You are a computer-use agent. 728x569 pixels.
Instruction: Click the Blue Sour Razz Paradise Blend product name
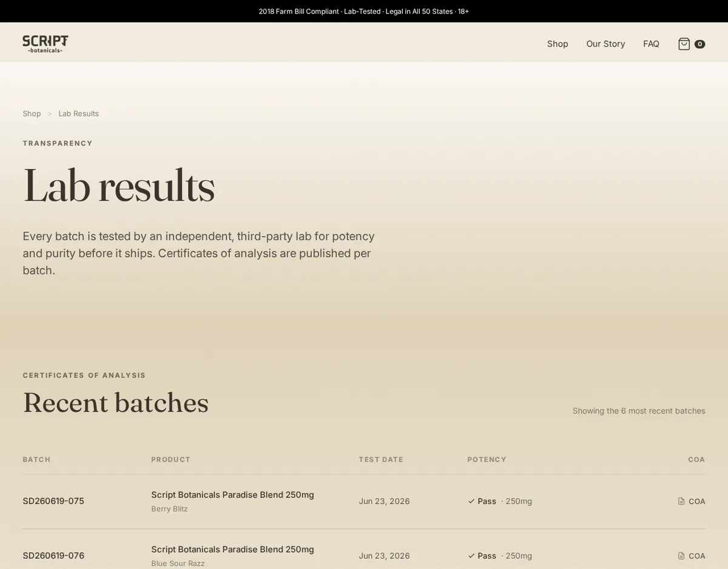pyautogui.click(x=232, y=550)
